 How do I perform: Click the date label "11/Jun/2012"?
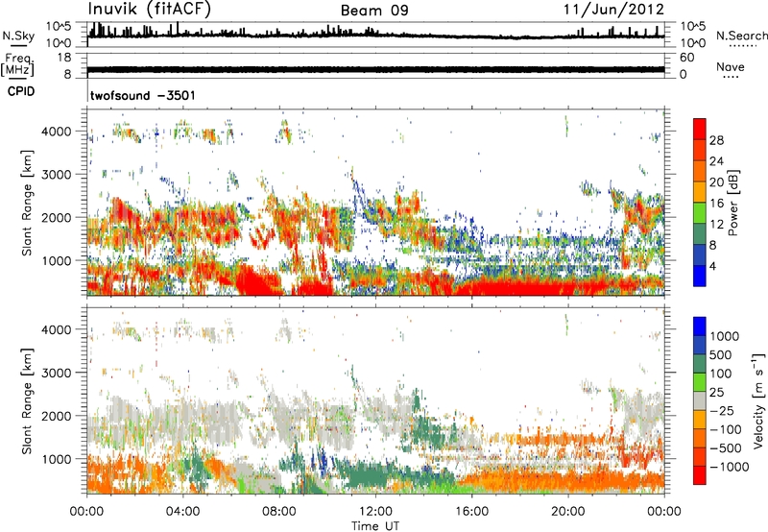[x=613, y=10]
